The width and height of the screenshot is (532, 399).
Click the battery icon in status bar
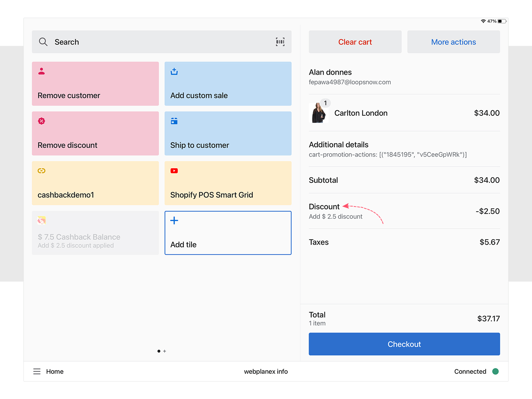tap(502, 21)
